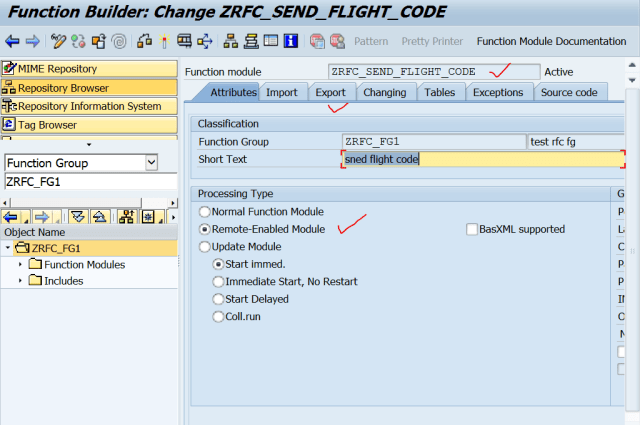Screen dimensions: 640x425
Task: Select Normal Function Module radio button
Action: [204, 212]
